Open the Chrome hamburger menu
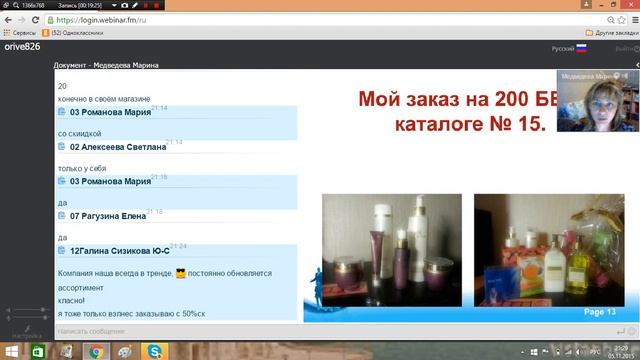This screenshot has height=360, width=640. coord(635,20)
